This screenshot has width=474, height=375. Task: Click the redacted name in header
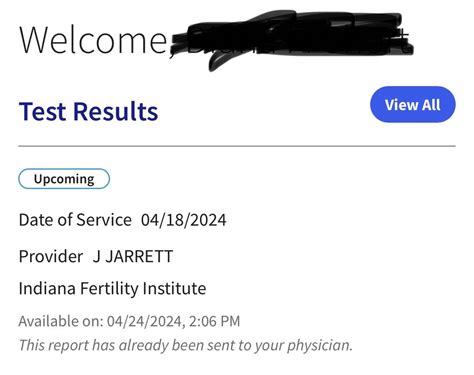pyautogui.click(x=293, y=38)
